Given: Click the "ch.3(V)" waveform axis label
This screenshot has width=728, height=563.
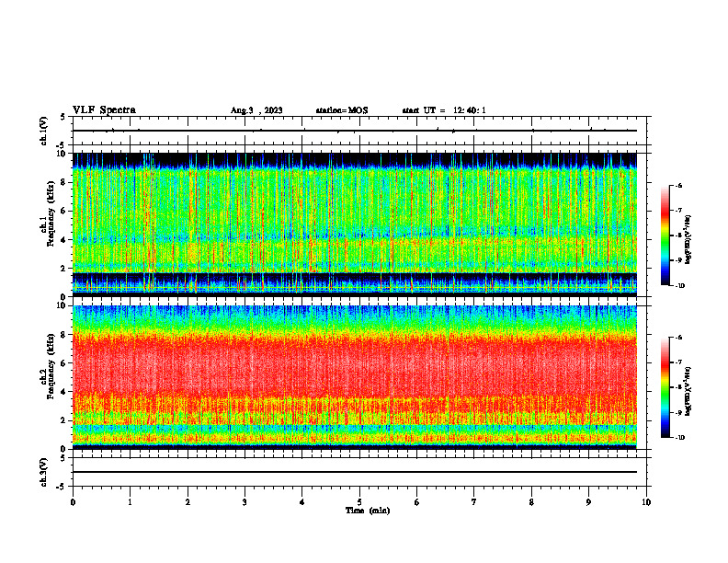Looking at the screenshot, I should tap(43, 472).
